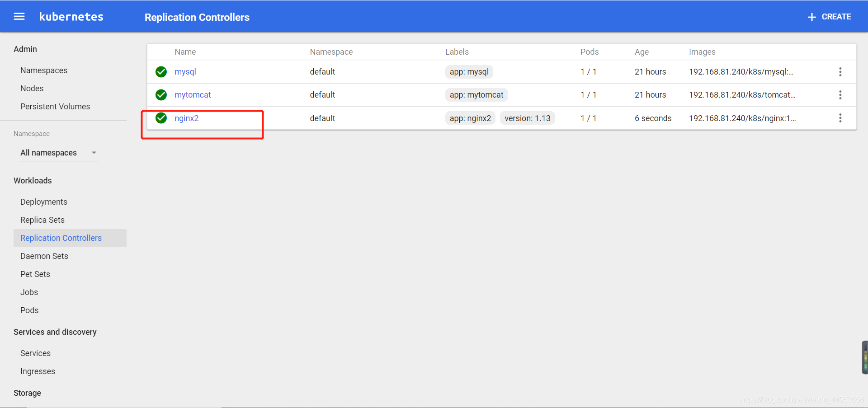The image size is (868, 408).
Task: Open the actions menu for nginx2 row
Action: pos(840,118)
